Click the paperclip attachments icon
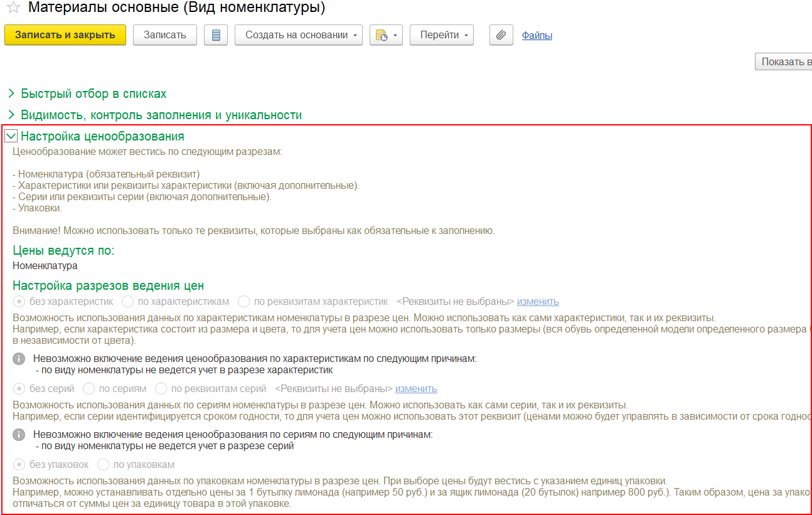Screen dimensions: 812x515 tap(501, 35)
